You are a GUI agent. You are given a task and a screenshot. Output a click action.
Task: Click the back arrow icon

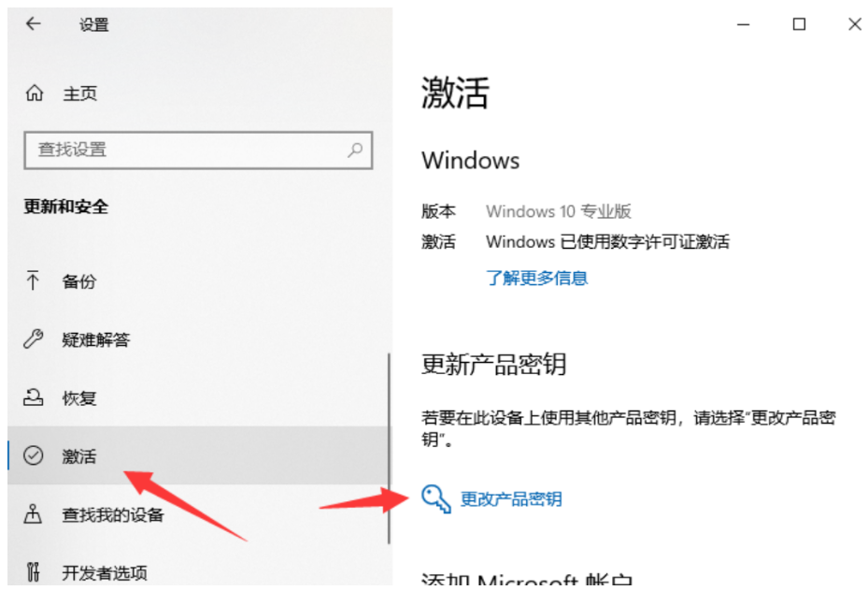point(34,23)
